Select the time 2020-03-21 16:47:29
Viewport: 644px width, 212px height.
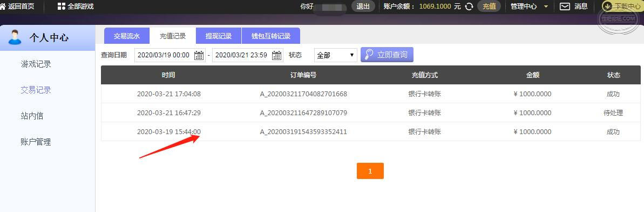click(169, 113)
